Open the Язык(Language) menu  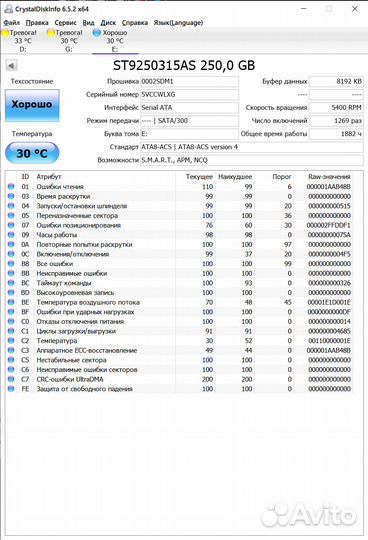pos(178,23)
